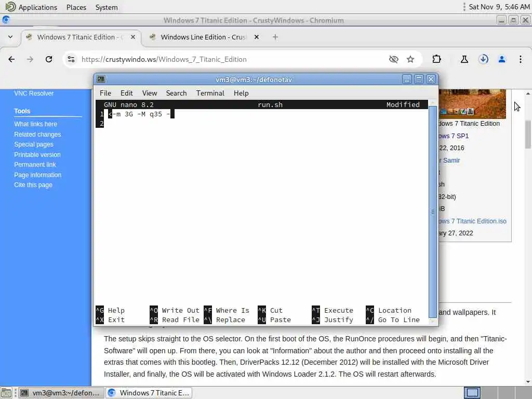Viewport: 532px width, 399px height.
Task: Open the Places menu
Action: pyautogui.click(x=76, y=7)
